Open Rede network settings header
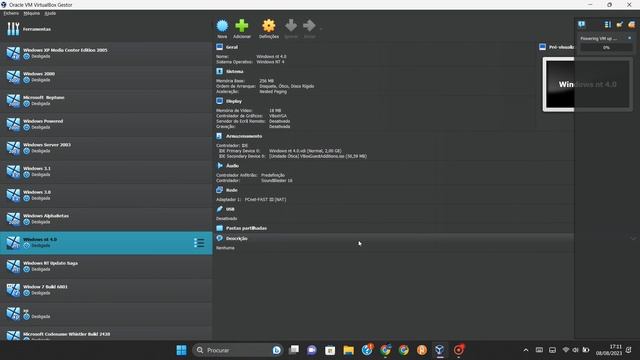Screen dimensions: 640x360 point(231,190)
